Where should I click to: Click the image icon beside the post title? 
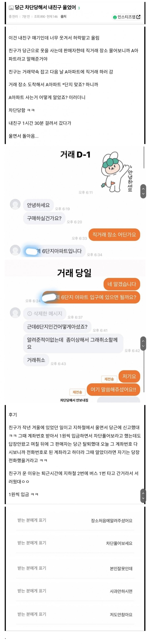pos(11,8)
